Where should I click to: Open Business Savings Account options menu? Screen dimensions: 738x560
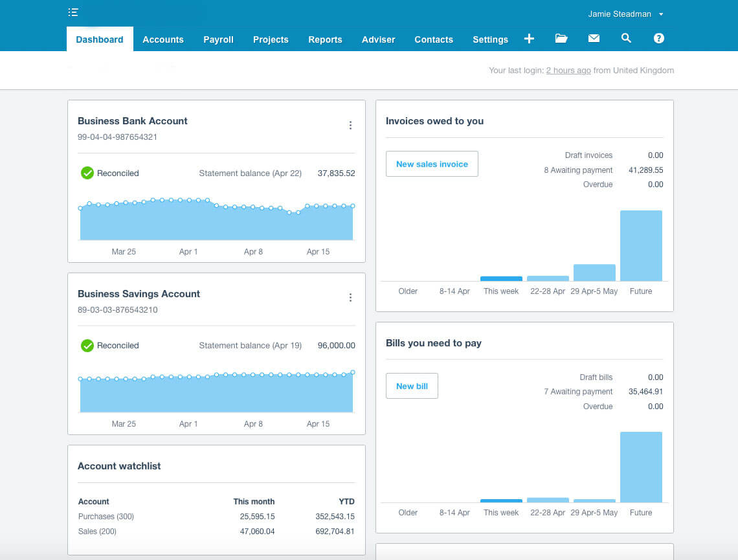click(x=350, y=297)
